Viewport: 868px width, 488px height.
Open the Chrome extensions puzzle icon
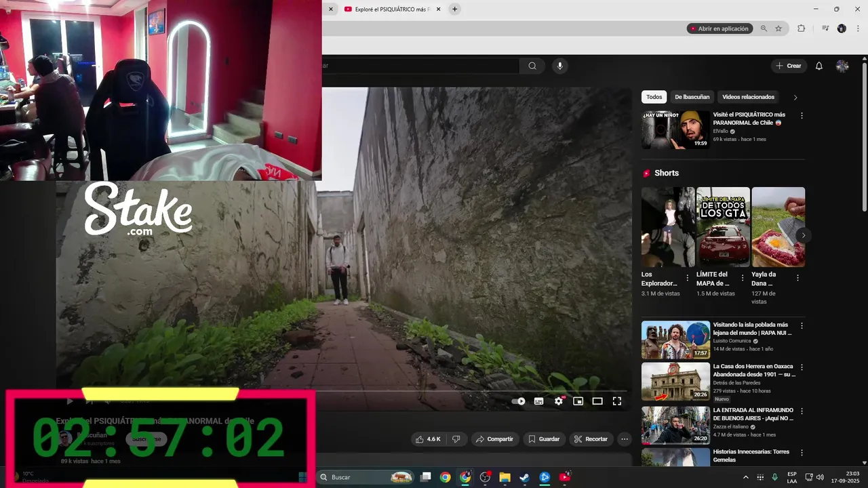(x=802, y=28)
